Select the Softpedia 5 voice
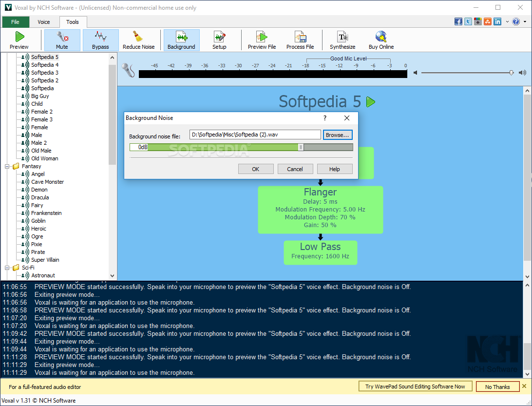Viewport: 532px width, 406px height. tap(45, 57)
